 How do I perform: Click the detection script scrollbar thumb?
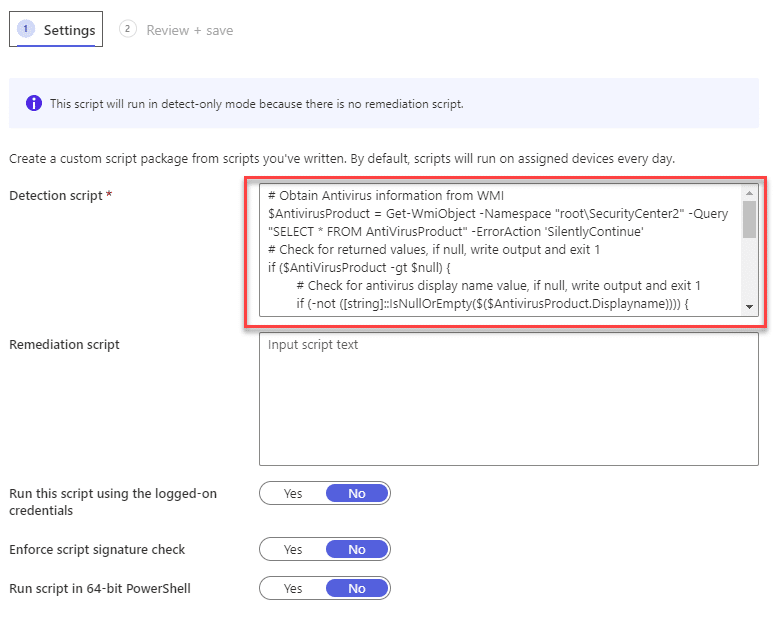pyautogui.click(x=749, y=219)
